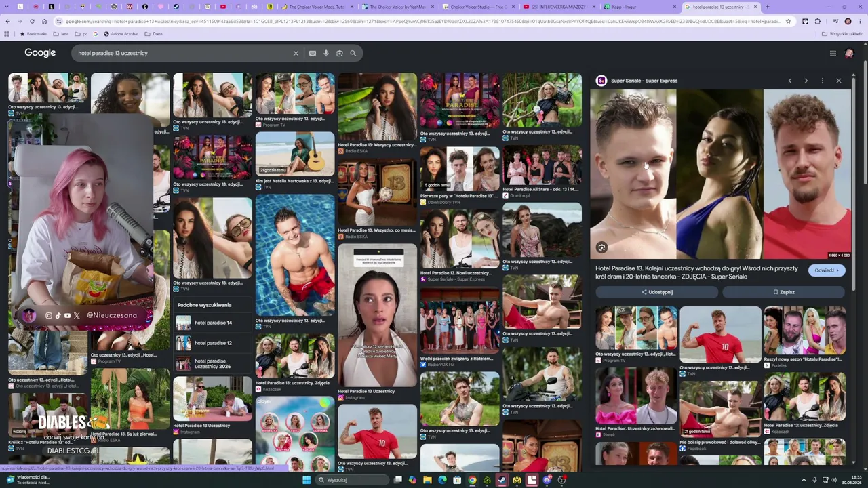
Task: Open the Instagram video thumbnail of woman in white
Action: click(377, 315)
